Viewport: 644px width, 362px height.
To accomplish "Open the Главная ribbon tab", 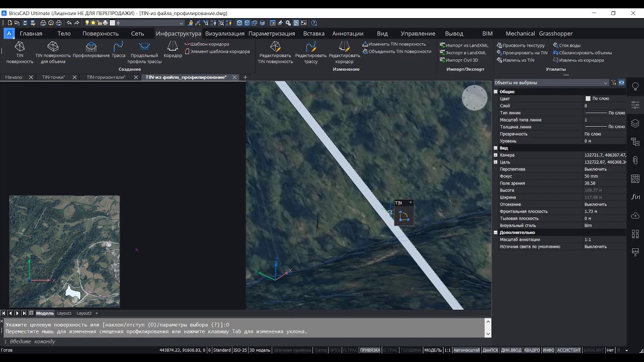I will coord(31,34).
